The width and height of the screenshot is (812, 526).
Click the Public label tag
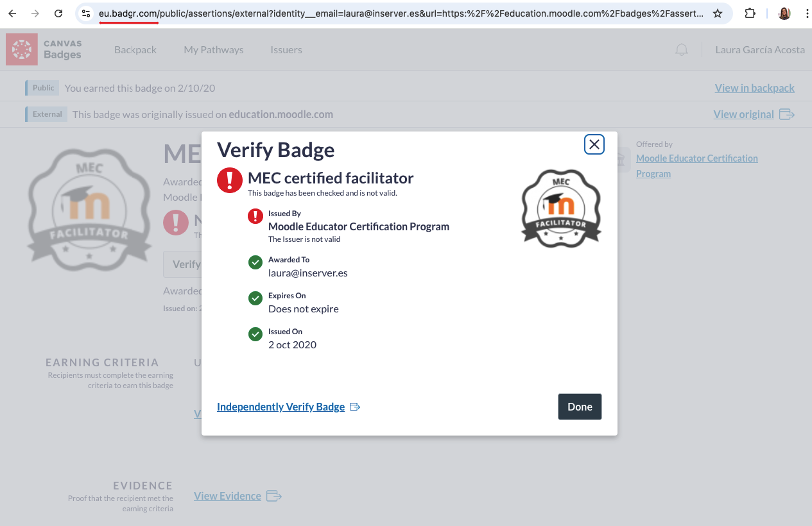click(x=43, y=88)
